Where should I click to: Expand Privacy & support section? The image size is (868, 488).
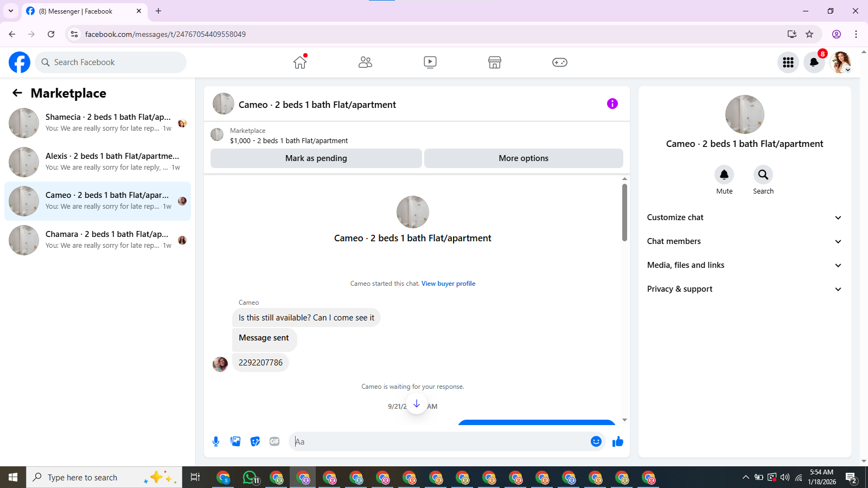pos(745,289)
